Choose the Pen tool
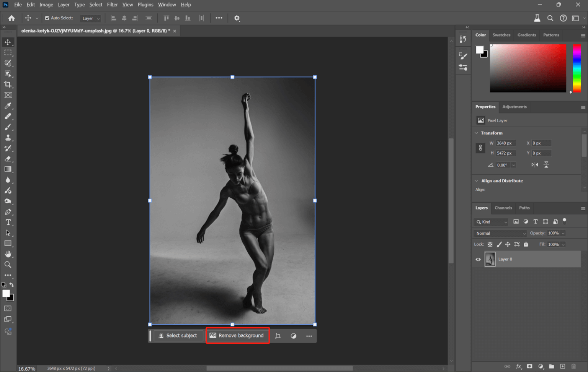Viewport: 588px width, 372px height. (x=8, y=212)
